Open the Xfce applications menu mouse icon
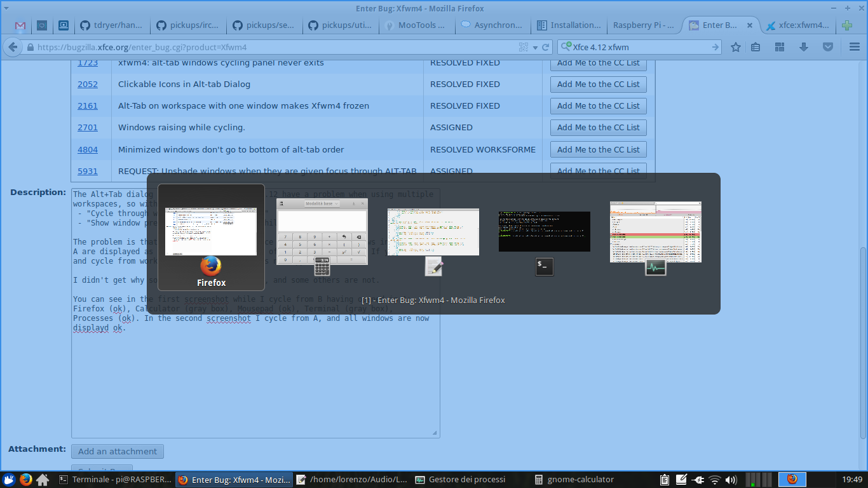Viewport: 868px width, 488px height. point(9,480)
